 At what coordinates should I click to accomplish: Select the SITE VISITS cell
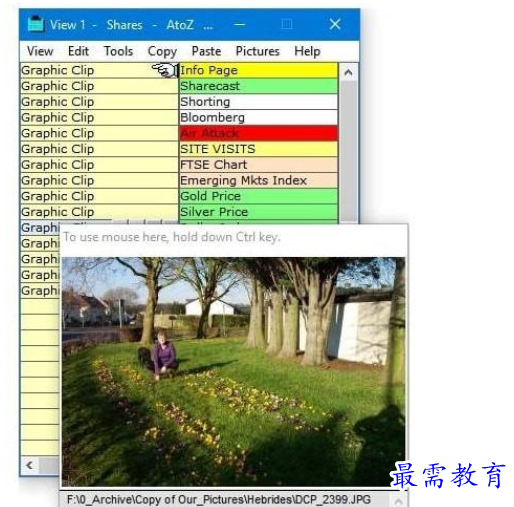coord(259,149)
